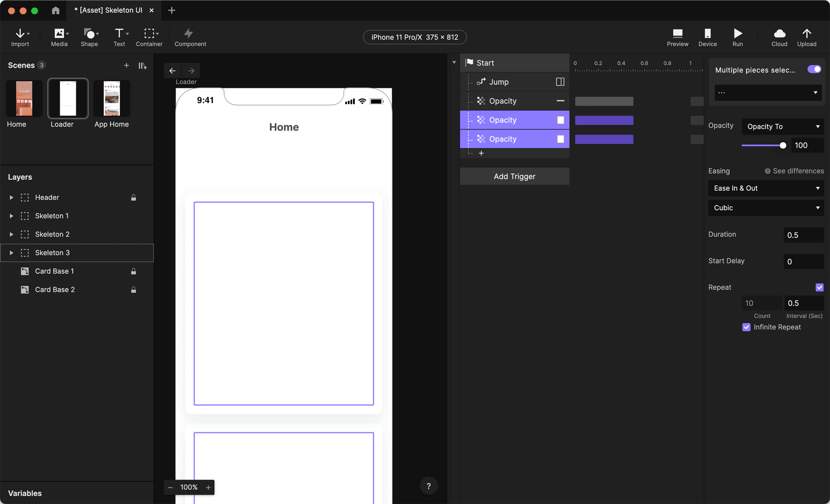Open the Import tool
The width and height of the screenshot is (830, 504).
point(20,37)
